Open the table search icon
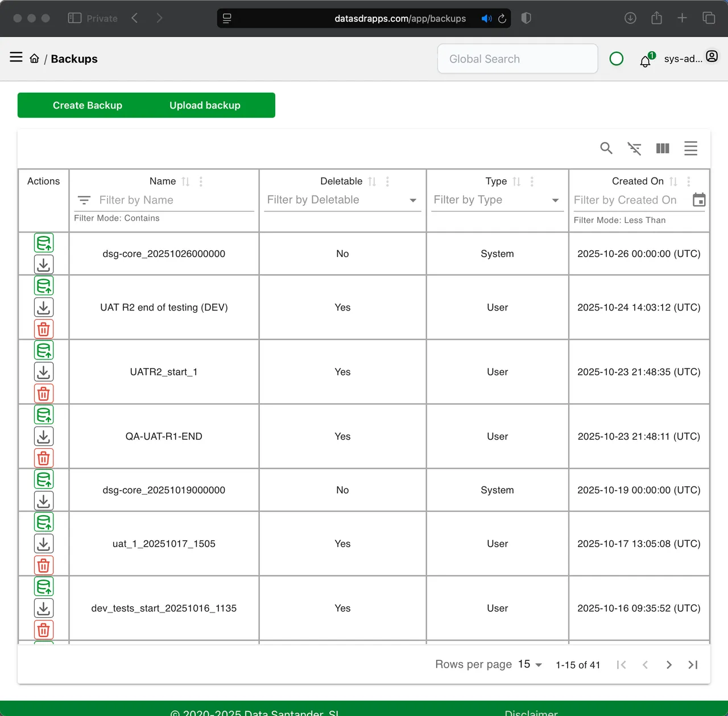The height and width of the screenshot is (716, 728). [606, 148]
